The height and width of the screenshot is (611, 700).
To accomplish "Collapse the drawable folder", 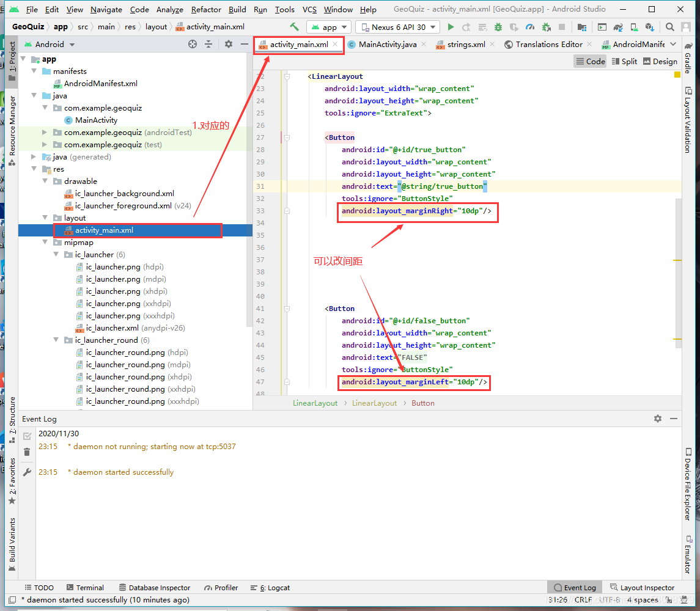I will [x=45, y=181].
